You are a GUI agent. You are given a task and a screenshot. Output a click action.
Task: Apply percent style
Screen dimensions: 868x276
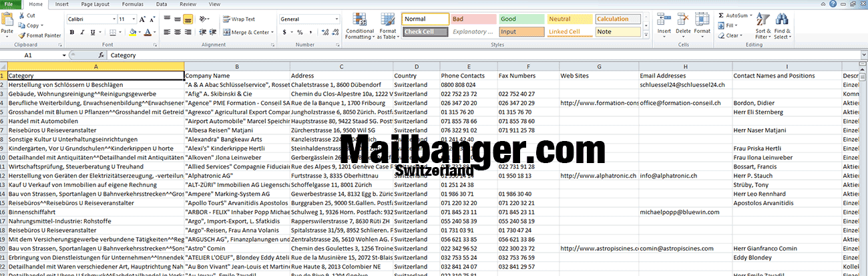pyautogui.click(x=298, y=32)
